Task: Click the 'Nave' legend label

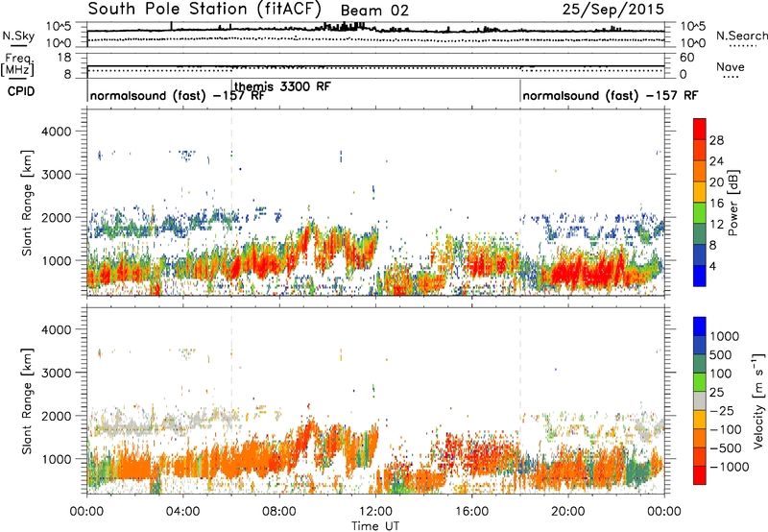Action: (731, 66)
